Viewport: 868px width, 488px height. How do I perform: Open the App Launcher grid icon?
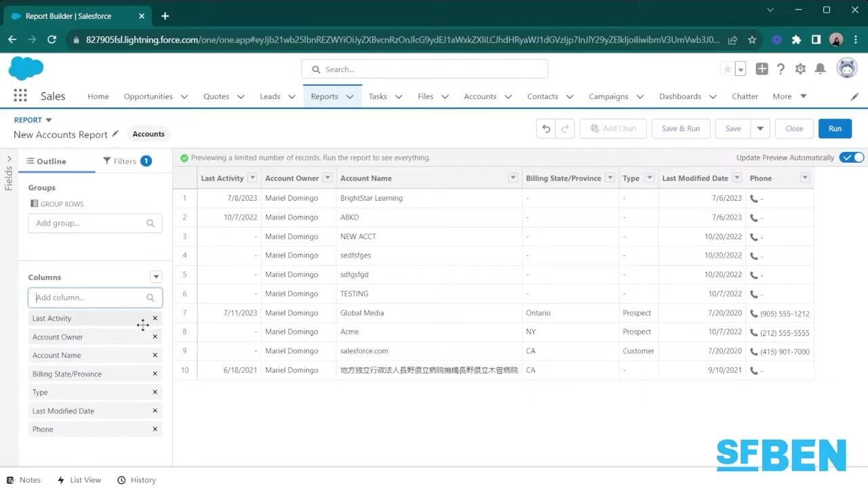coord(20,96)
